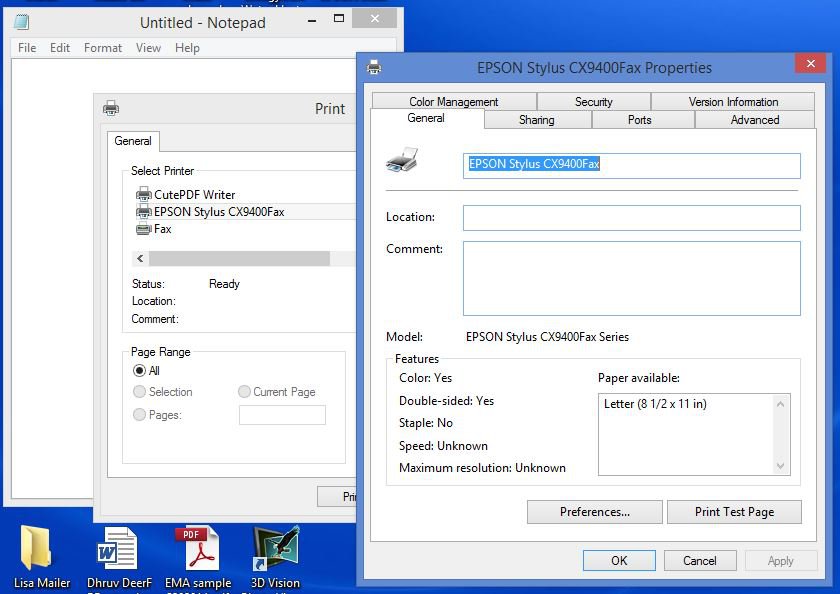840x594 pixels.
Task: Click the Print Test Page button
Action: pos(734,512)
